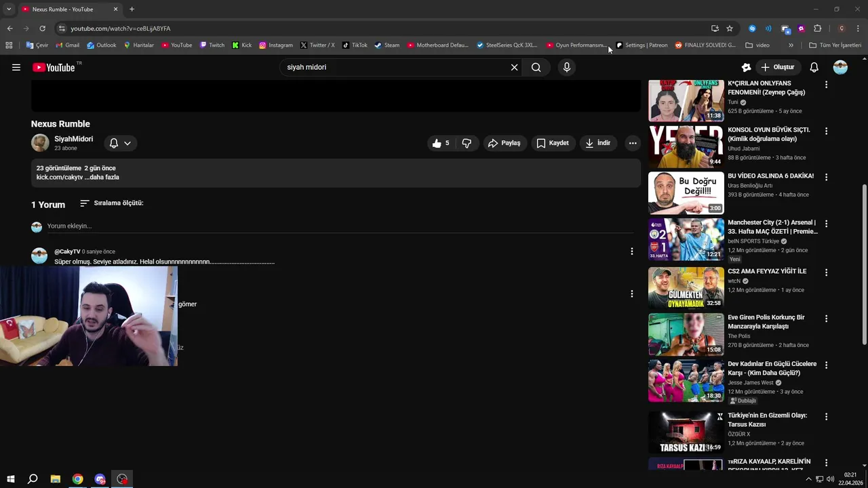Open more actions under the video
The height and width of the screenshot is (488, 868).
[633, 143]
